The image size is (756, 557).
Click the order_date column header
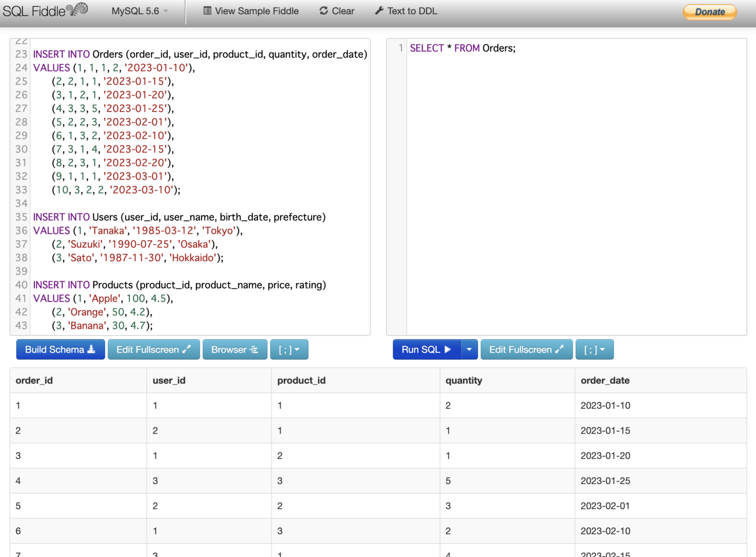pos(605,381)
